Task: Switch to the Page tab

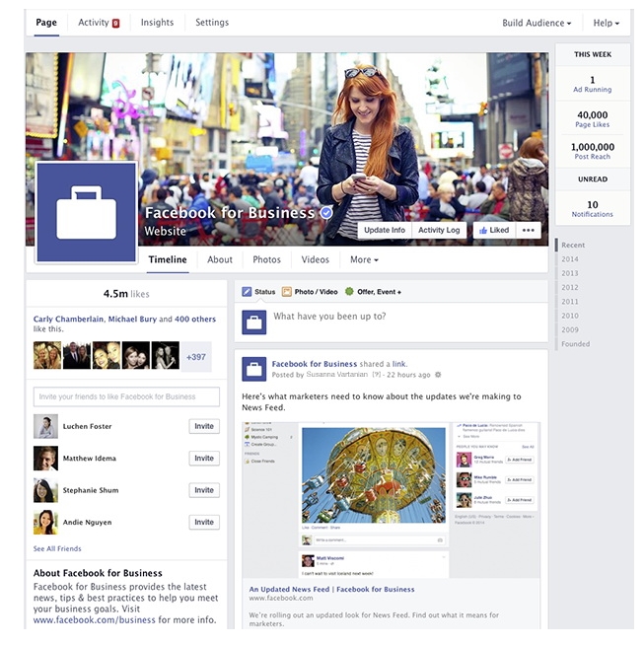Action: pyautogui.click(x=46, y=23)
